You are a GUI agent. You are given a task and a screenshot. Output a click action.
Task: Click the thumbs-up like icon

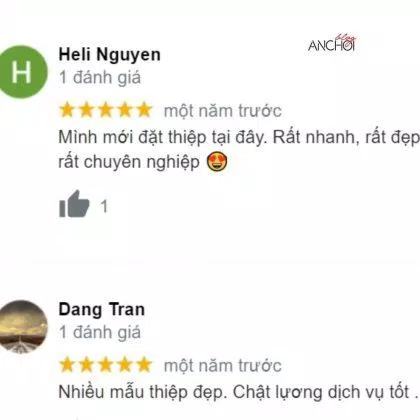(74, 204)
